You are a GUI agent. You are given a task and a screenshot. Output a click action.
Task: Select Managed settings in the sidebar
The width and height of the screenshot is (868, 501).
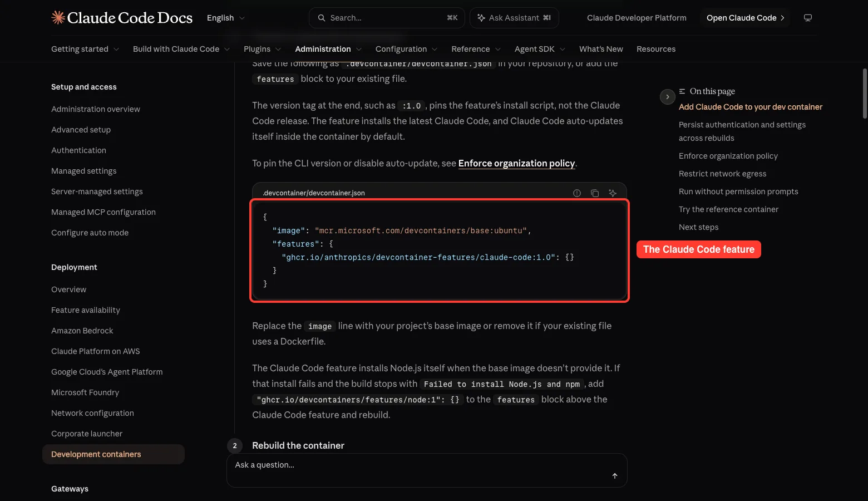pos(84,171)
